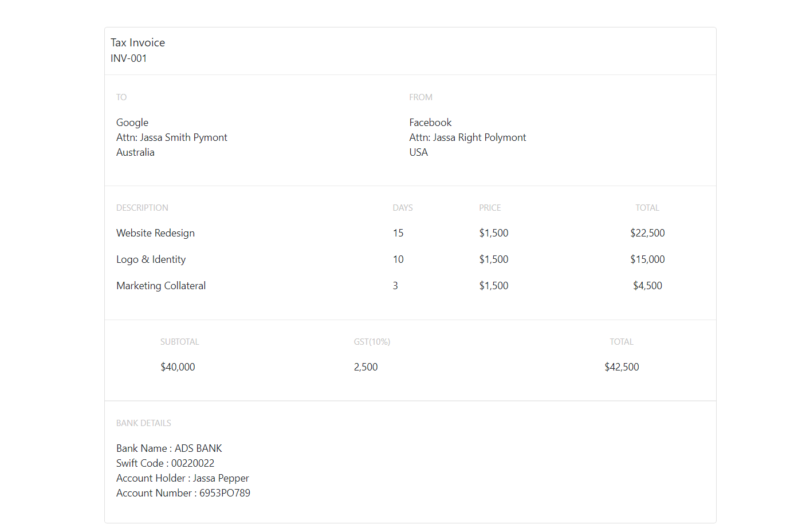This screenshot has height=532, width=798.
Task: Click the 2,500 GST amount
Action: pos(365,367)
